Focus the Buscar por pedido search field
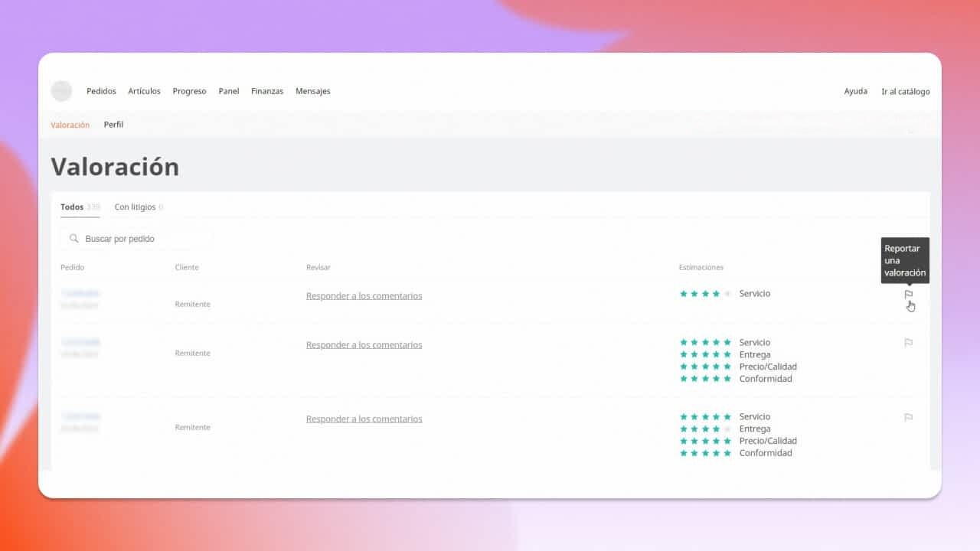980x551 pixels. click(x=142, y=239)
